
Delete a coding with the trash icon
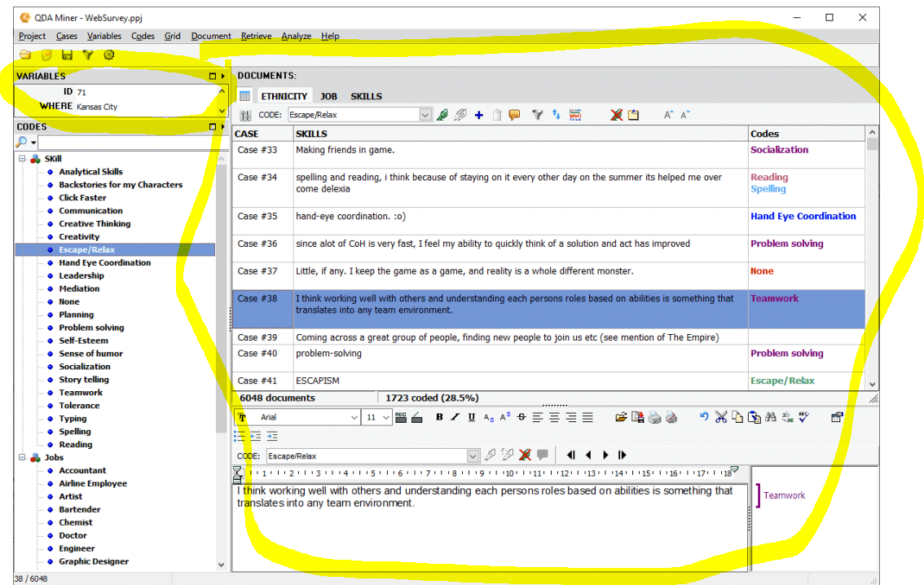pyautogui.click(x=497, y=115)
